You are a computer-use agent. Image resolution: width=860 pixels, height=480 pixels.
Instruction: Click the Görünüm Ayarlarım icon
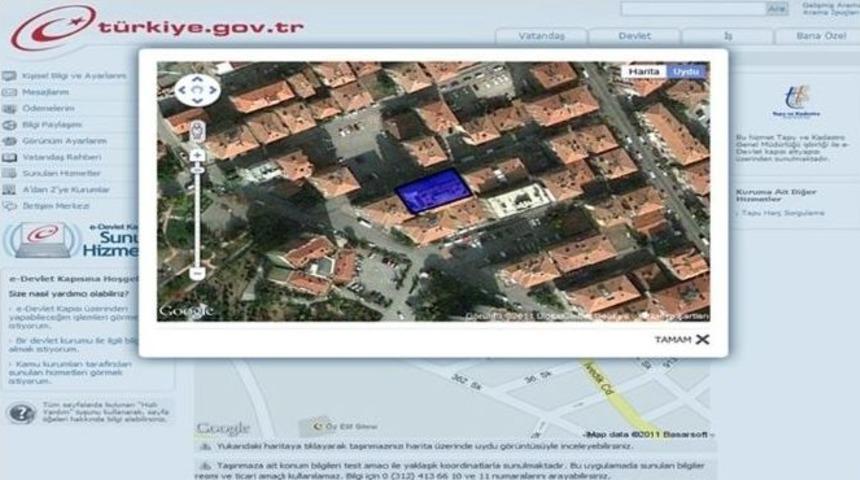pyautogui.click(x=9, y=141)
